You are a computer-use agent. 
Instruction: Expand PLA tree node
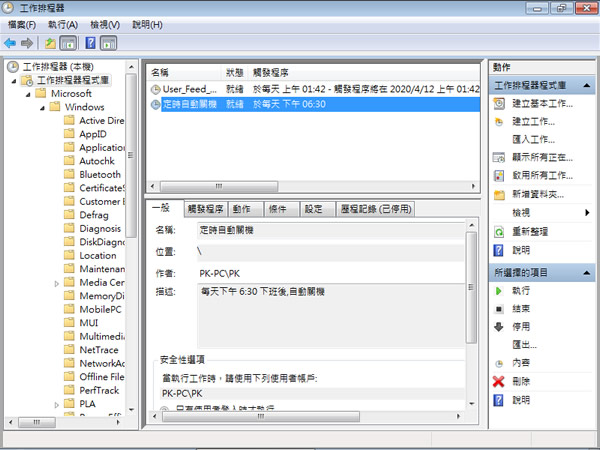57,405
